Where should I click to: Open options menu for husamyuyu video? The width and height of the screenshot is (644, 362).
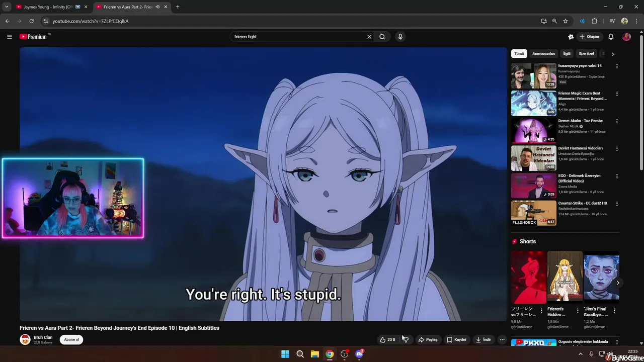coord(617,66)
